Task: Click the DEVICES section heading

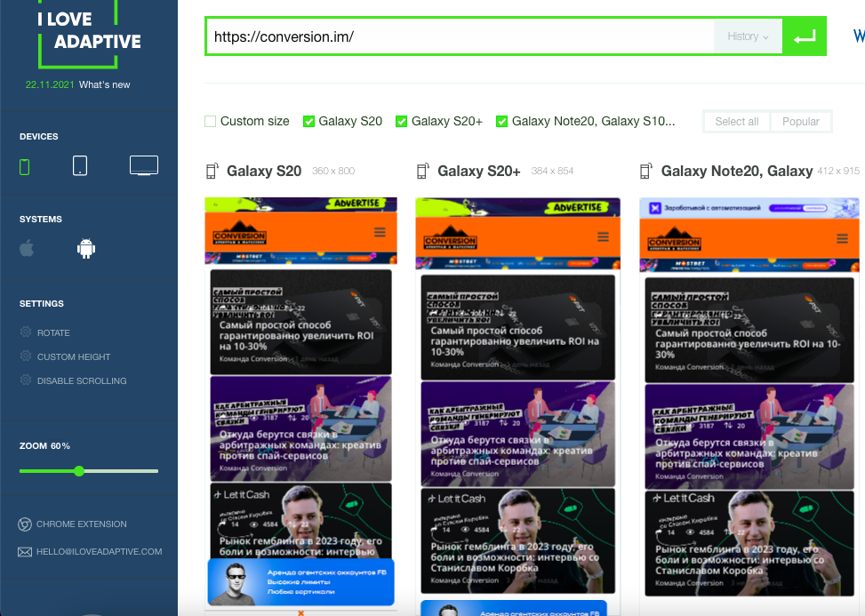Action: coord(38,136)
